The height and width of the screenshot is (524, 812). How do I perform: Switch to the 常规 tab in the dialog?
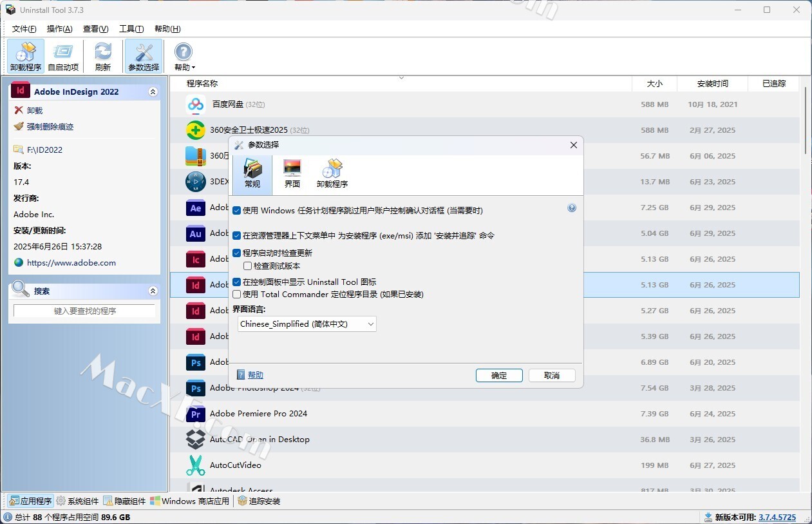[x=252, y=174]
